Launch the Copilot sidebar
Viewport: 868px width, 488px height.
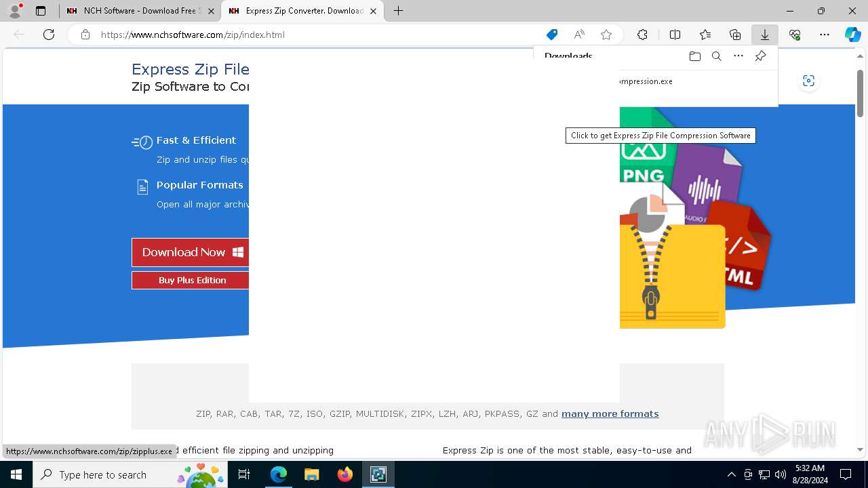pos(852,35)
